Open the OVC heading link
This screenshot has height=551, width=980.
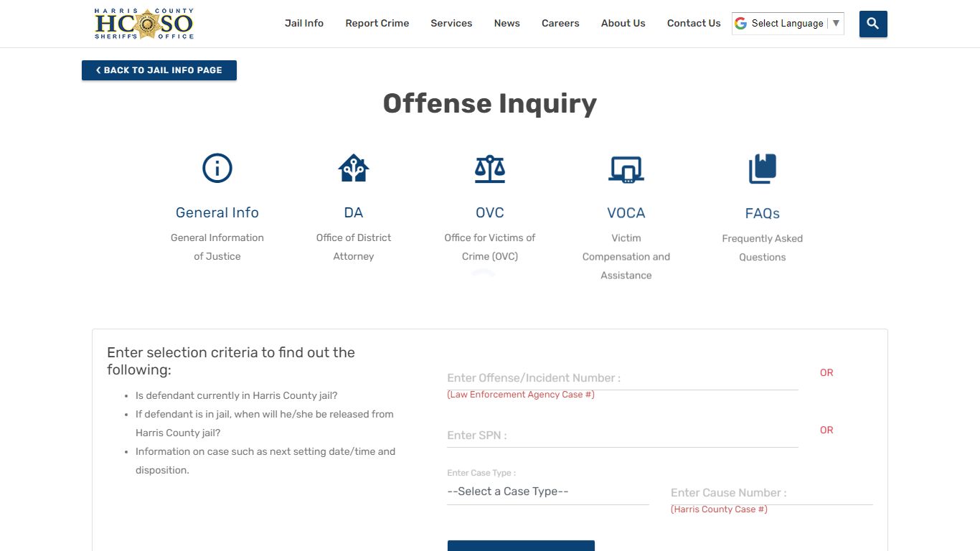pyautogui.click(x=490, y=212)
